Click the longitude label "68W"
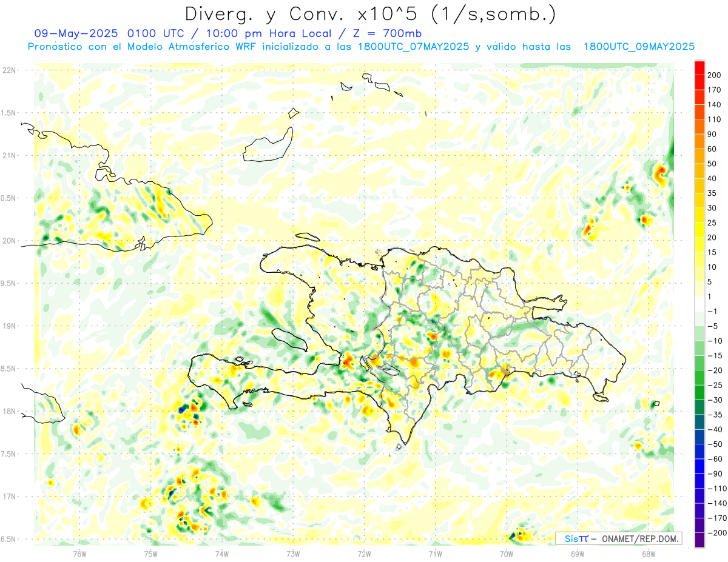The image size is (728, 562). tap(648, 553)
